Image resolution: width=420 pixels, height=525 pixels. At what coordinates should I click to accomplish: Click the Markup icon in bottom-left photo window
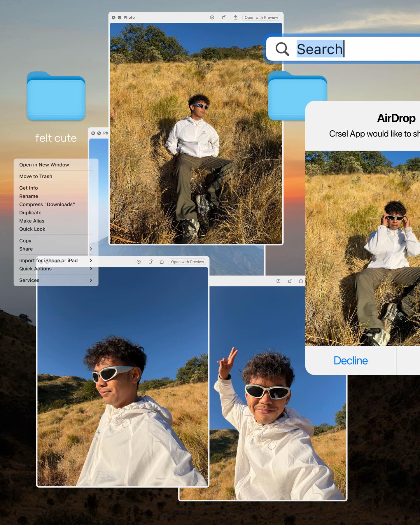tap(139, 262)
